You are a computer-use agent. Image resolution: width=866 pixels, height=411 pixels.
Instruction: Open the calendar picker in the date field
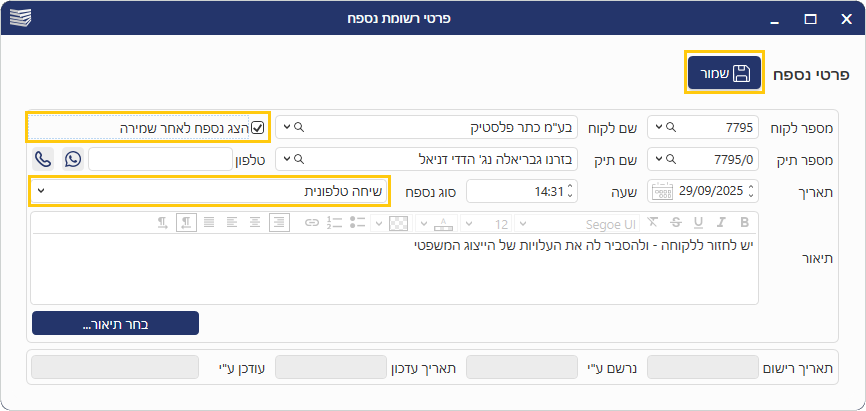coord(662,191)
